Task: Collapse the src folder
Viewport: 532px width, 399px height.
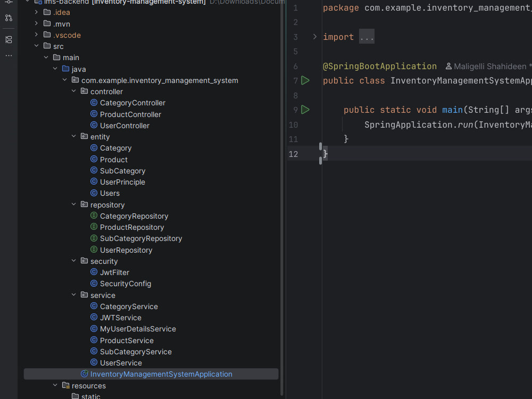Action: click(x=36, y=46)
